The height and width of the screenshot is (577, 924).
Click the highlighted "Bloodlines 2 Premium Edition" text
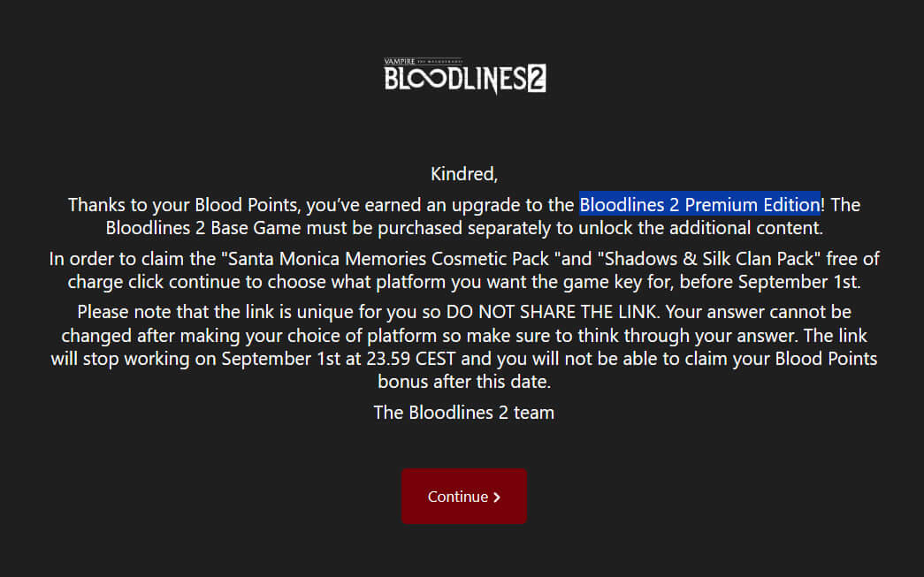click(699, 204)
